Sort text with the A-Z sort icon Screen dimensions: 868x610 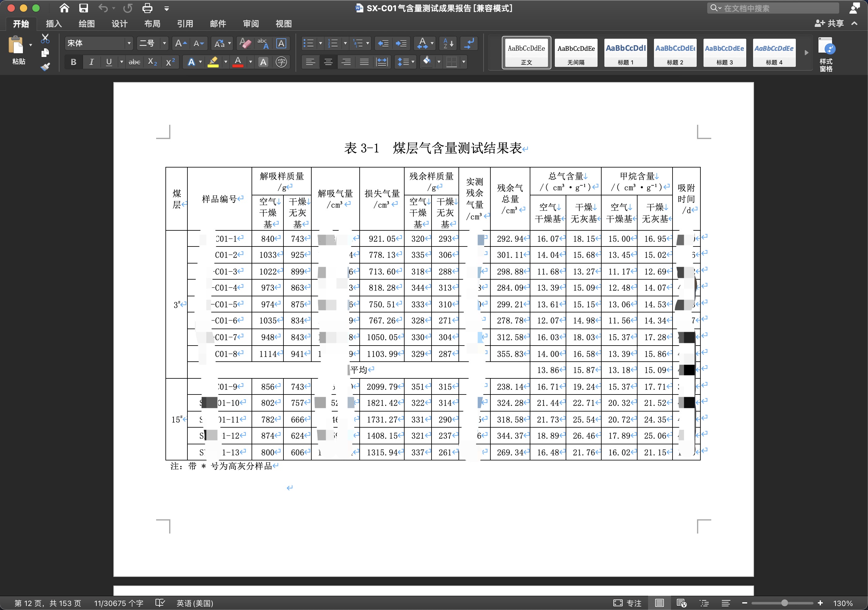coord(448,43)
